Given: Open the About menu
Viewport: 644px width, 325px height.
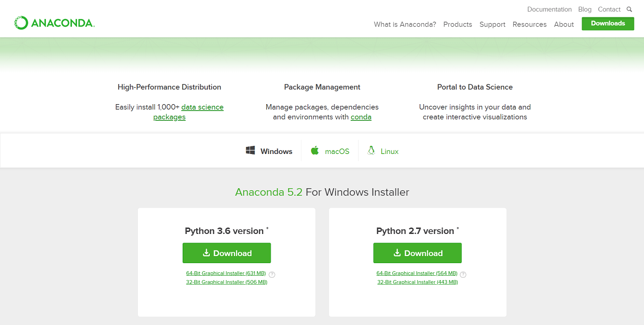Looking at the screenshot, I should point(564,24).
